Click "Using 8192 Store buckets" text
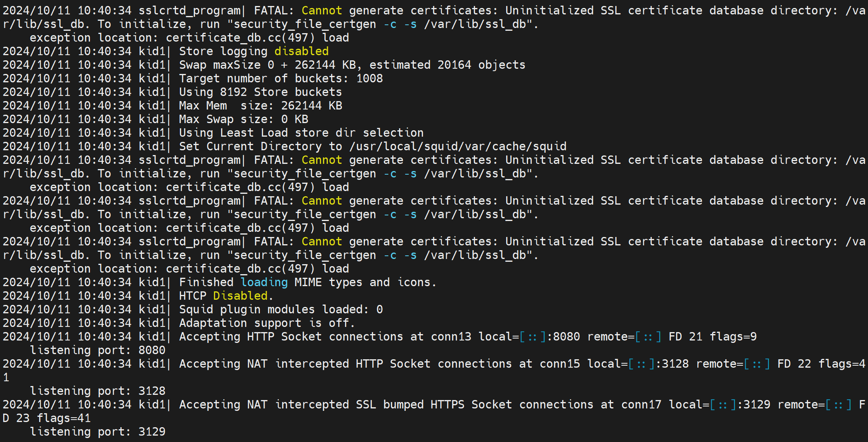Image resolution: width=868 pixels, height=442 pixels. click(x=260, y=92)
